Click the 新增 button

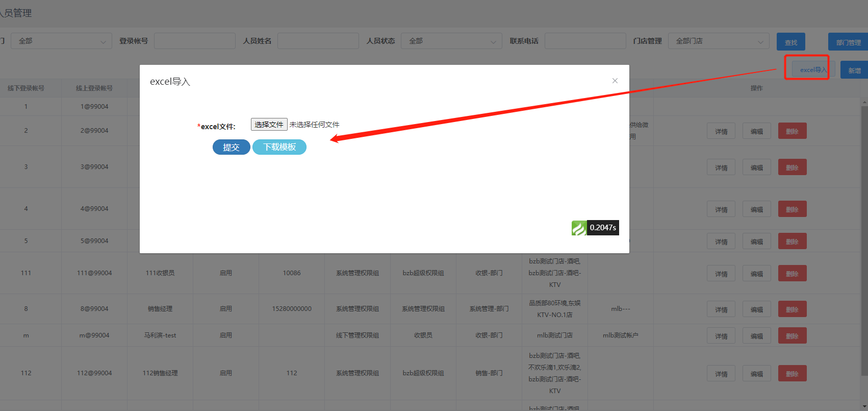click(x=854, y=70)
